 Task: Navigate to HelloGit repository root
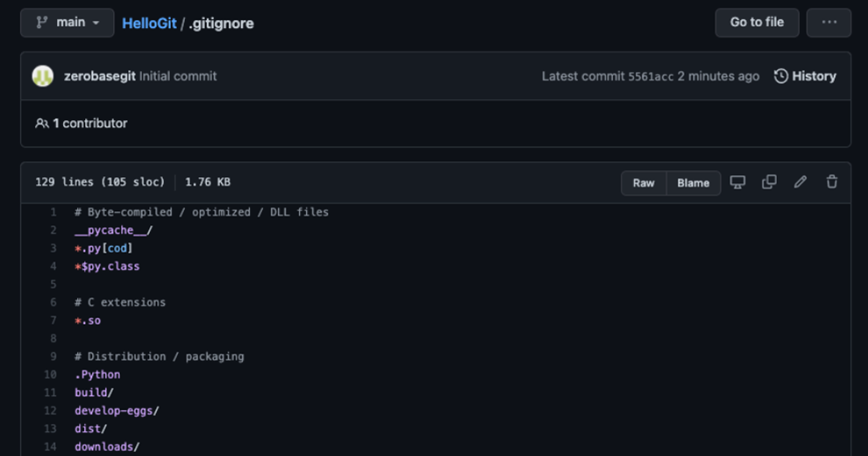click(x=150, y=24)
